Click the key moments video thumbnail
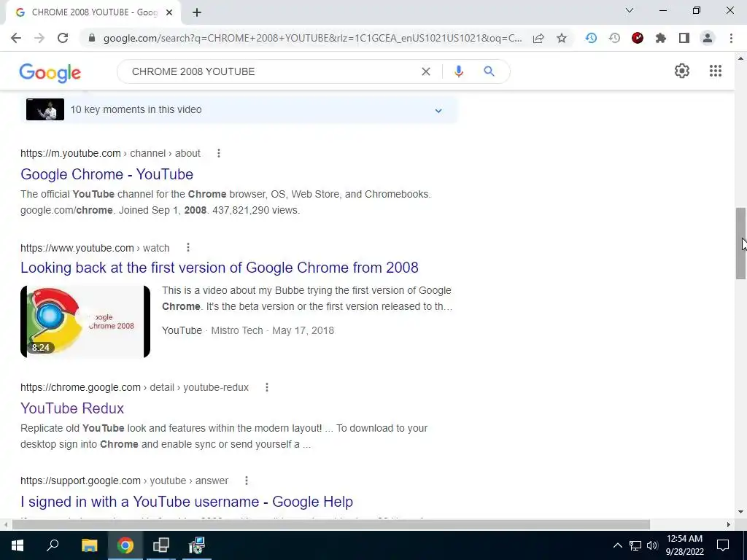747x560 pixels. tap(44, 109)
